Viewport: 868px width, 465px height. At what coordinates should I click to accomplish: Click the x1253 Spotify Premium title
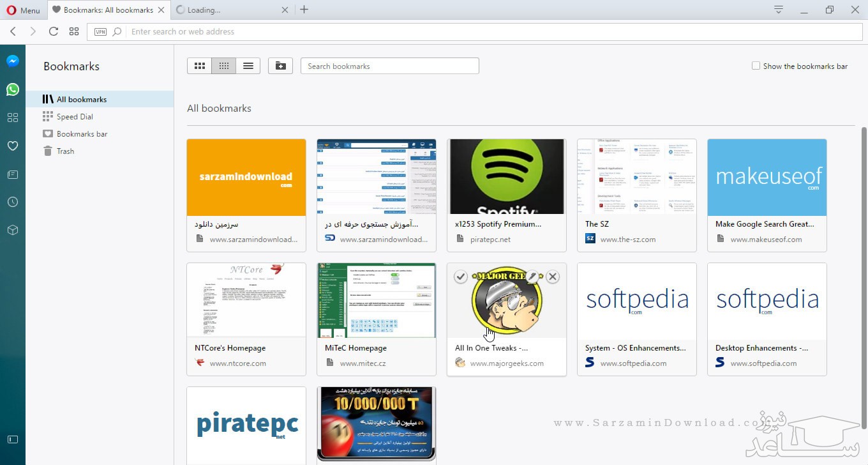click(498, 224)
